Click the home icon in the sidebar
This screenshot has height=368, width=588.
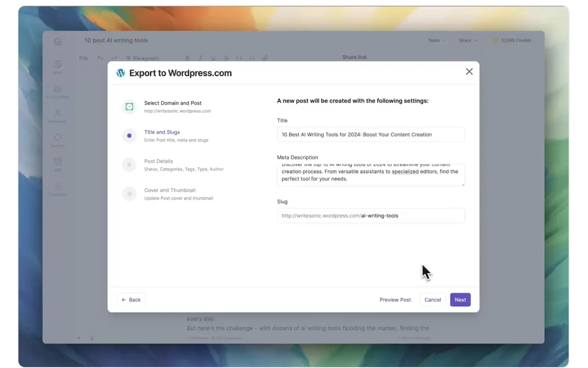pos(58,41)
